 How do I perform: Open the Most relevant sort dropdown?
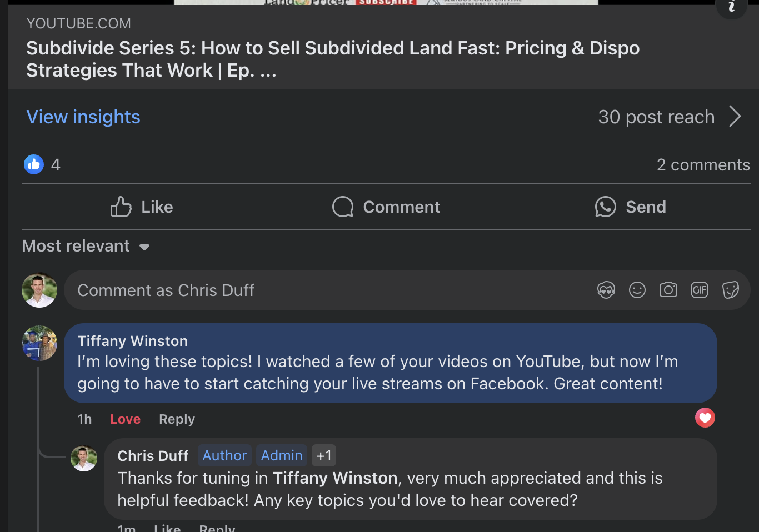pyautogui.click(x=86, y=246)
